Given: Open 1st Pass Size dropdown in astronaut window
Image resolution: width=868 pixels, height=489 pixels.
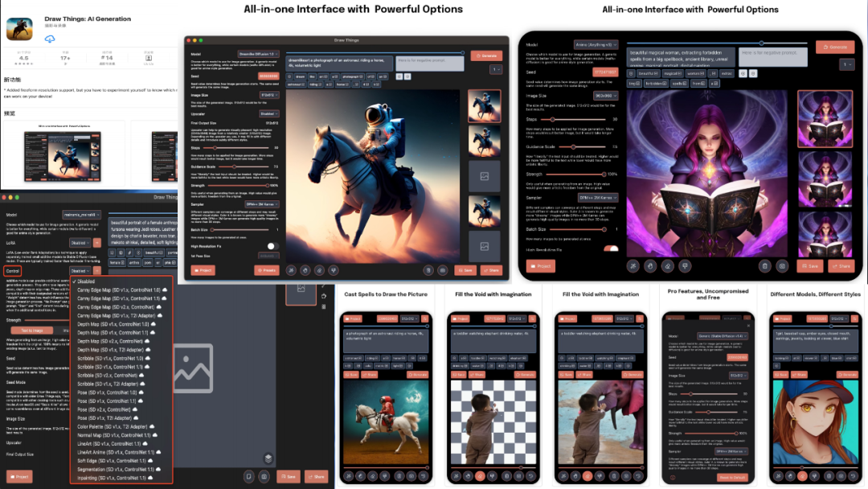Looking at the screenshot, I should point(268,256).
